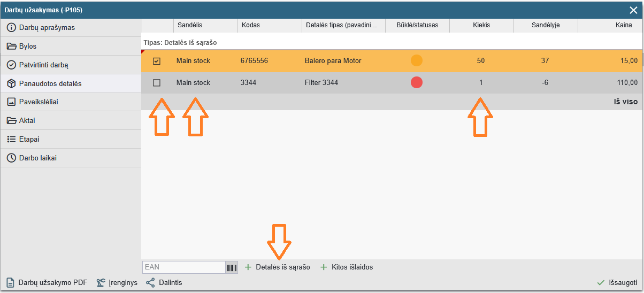The image size is (644, 293).
Task: Click the Dalintis share icon
Action: 150,282
